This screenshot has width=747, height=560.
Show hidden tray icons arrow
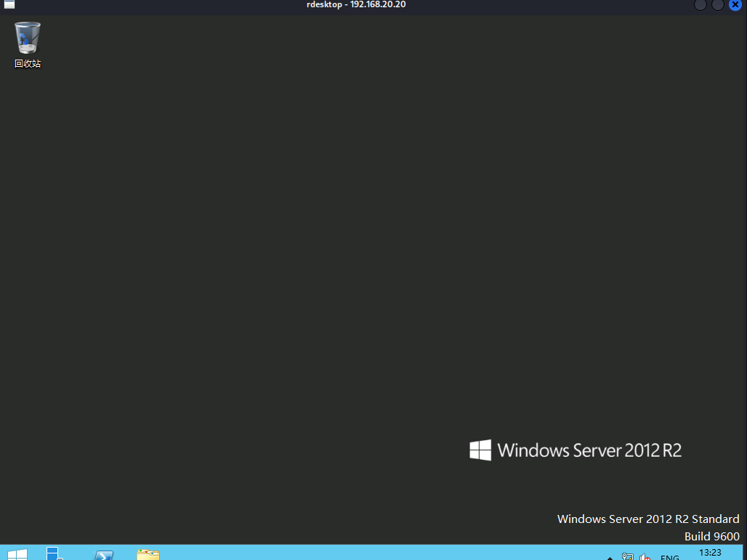pos(610,558)
